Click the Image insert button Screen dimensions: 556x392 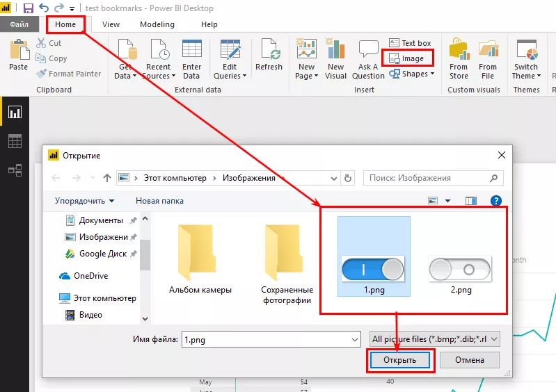tap(407, 58)
